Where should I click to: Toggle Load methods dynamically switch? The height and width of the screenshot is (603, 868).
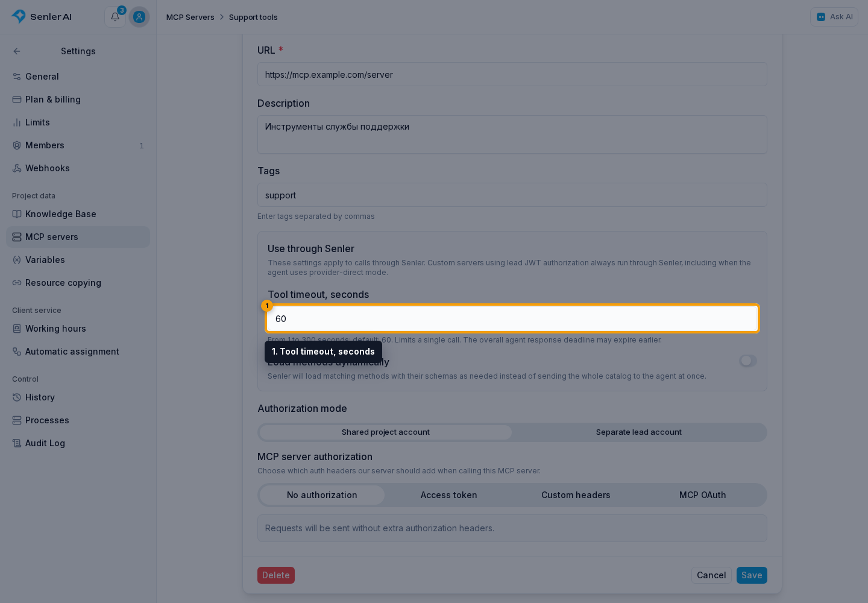[x=748, y=361]
